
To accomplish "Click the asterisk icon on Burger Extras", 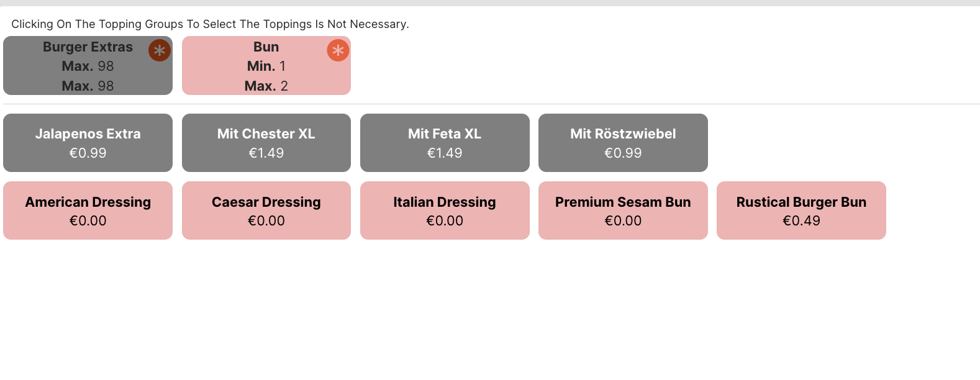I will coord(160,50).
